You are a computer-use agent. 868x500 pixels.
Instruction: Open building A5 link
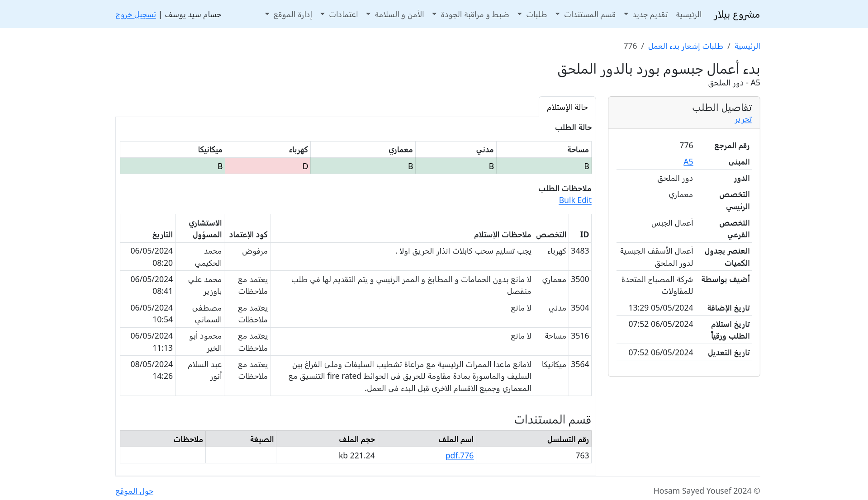click(688, 162)
